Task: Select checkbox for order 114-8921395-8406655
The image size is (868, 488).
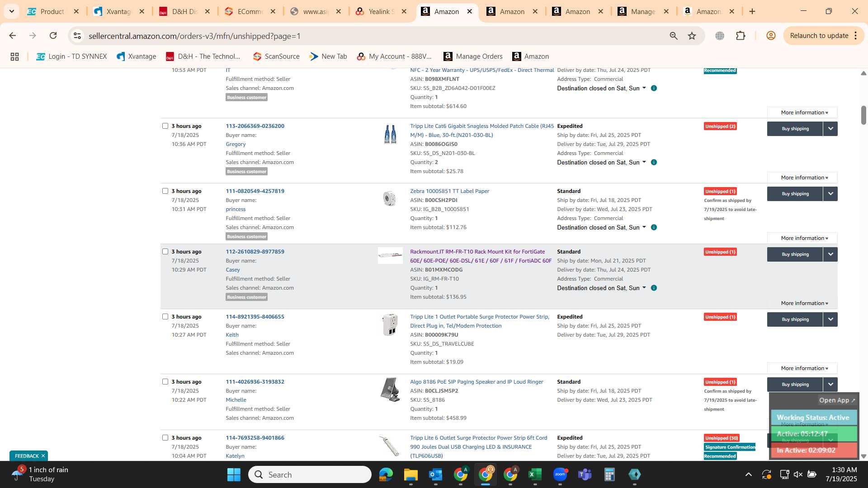Action: (x=165, y=317)
